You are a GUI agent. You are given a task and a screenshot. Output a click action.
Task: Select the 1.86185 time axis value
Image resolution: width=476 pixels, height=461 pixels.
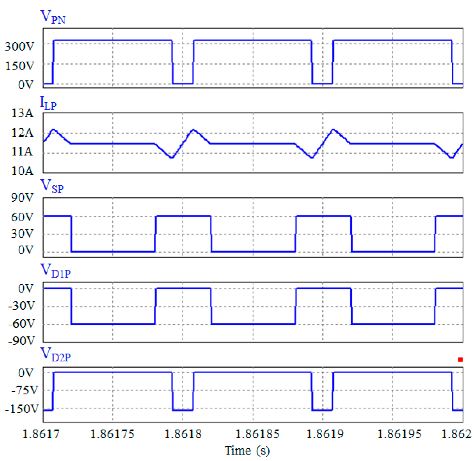257,434
